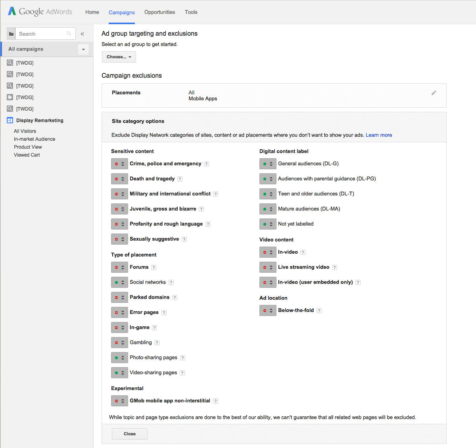The image size is (476, 448).
Task: Open the Opportunities tab
Action: tap(159, 12)
